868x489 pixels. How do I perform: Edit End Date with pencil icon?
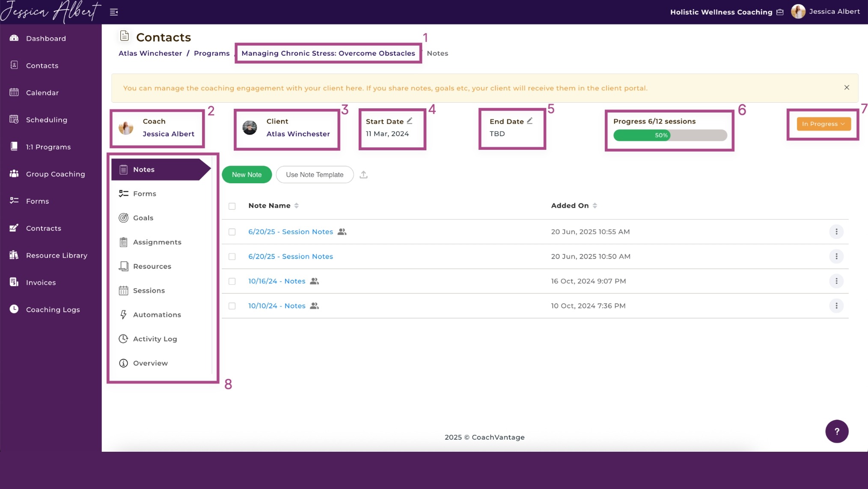pos(529,121)
